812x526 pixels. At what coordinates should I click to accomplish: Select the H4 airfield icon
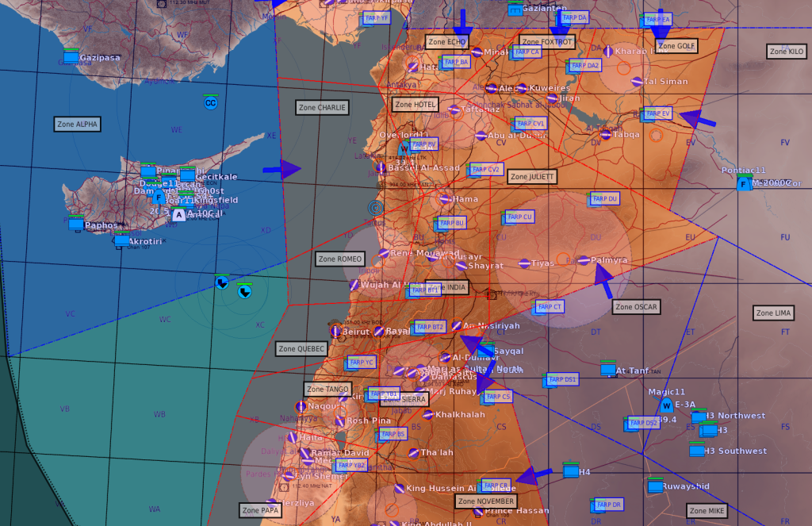tap(570, 471)
